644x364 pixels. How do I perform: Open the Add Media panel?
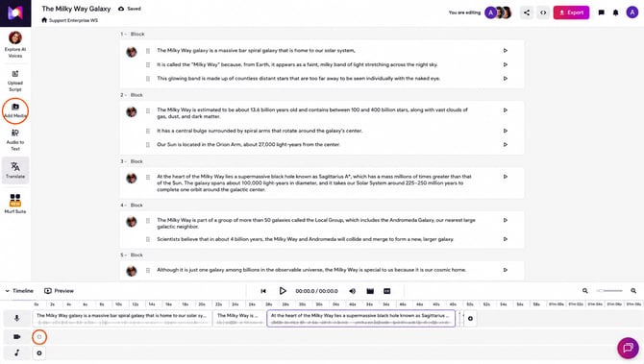pos(15,110)
